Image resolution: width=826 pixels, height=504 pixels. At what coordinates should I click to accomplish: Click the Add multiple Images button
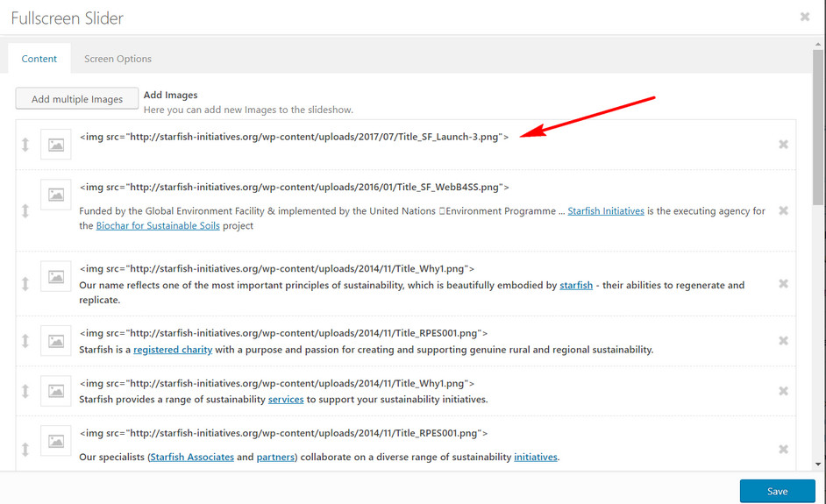coord(77,98)
